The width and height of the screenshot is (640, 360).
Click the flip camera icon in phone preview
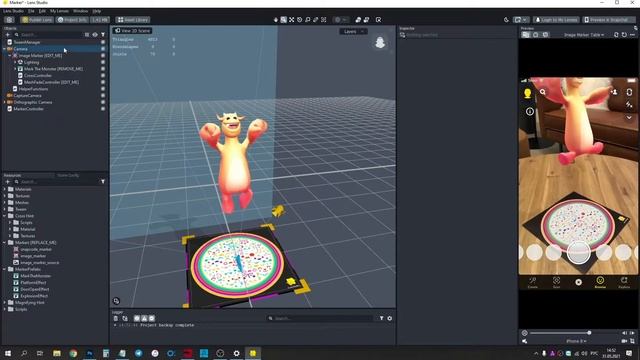click(629, 92)
